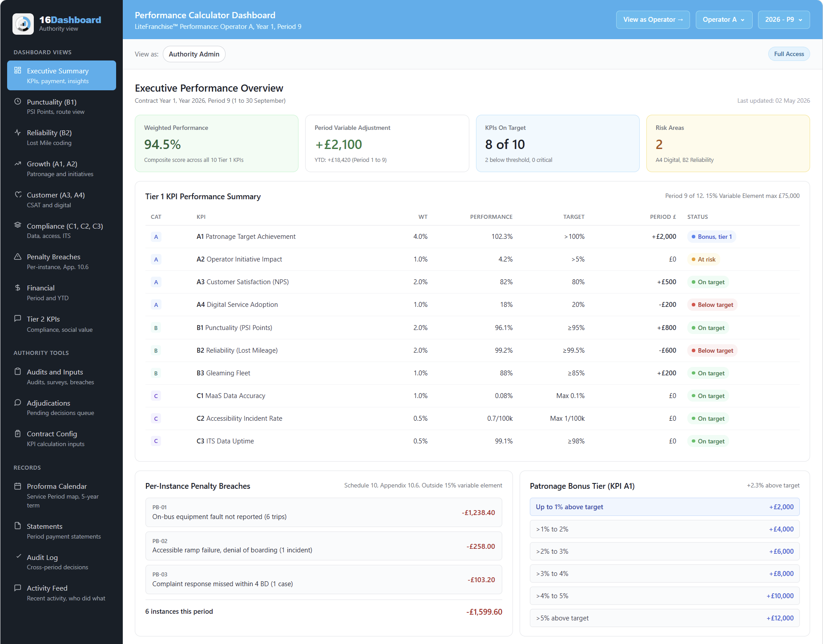Click the Growth trend-arrow icon

click(x=18, y=163)
